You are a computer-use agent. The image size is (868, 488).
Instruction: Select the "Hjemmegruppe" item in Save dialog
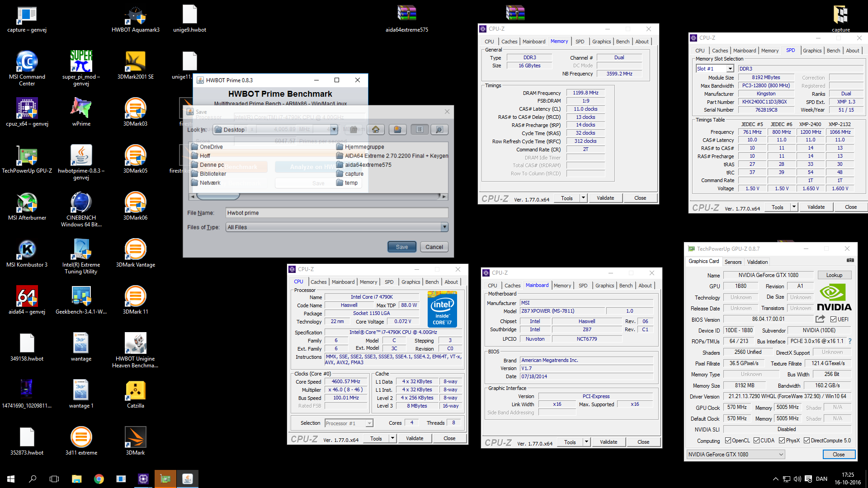pyautogui.click(x=360, y=147)
